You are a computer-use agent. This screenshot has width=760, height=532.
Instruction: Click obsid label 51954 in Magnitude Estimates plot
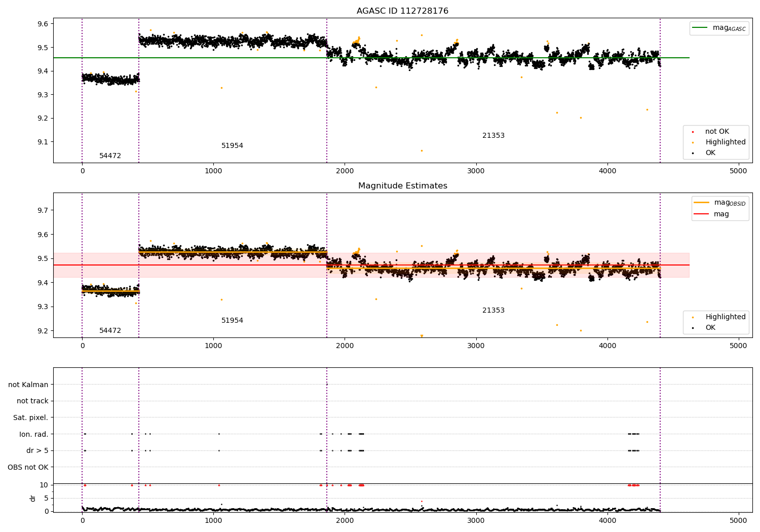(232, 321)
